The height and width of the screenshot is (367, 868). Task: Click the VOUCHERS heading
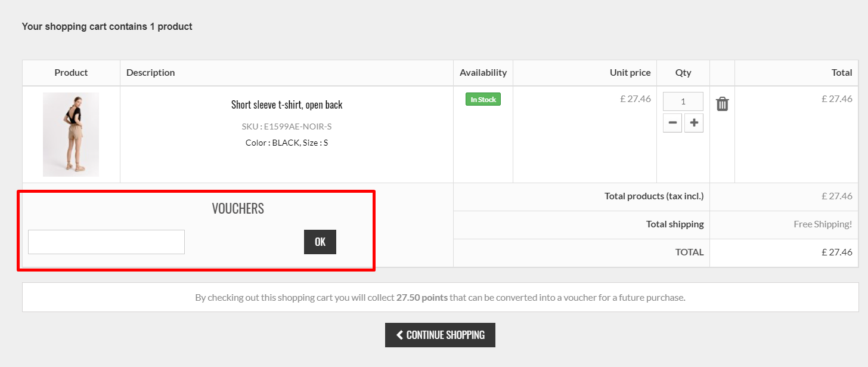238,208
